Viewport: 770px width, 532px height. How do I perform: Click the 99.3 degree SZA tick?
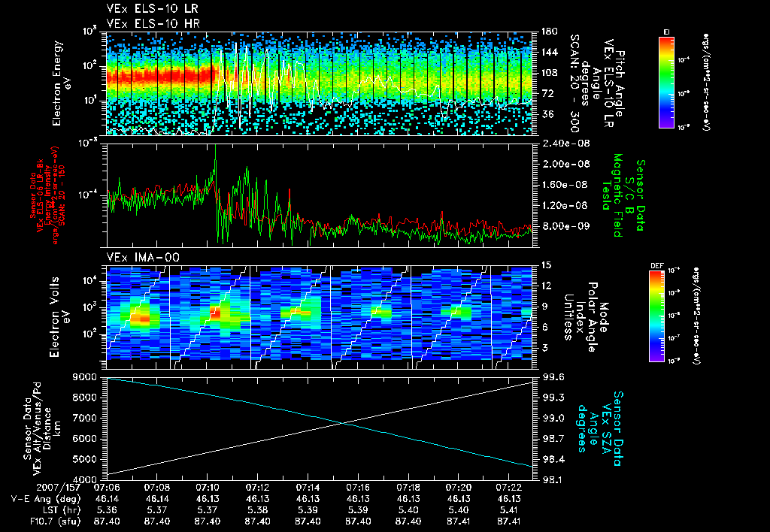553,397
